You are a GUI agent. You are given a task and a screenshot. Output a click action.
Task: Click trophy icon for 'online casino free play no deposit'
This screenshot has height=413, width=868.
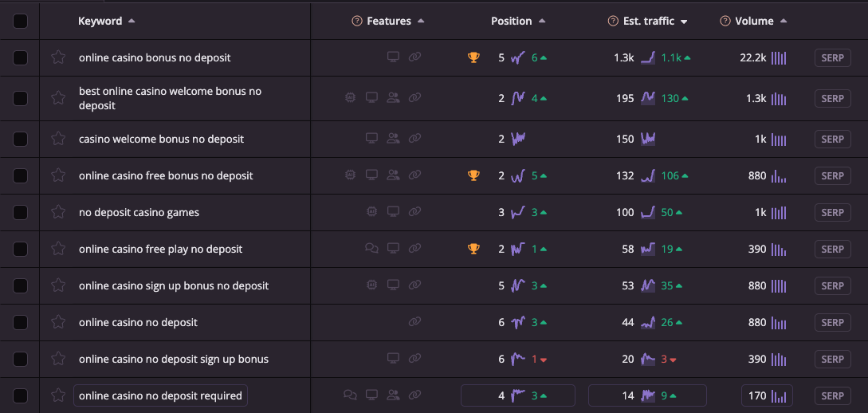pyautogui.click(x=473, y=249)
